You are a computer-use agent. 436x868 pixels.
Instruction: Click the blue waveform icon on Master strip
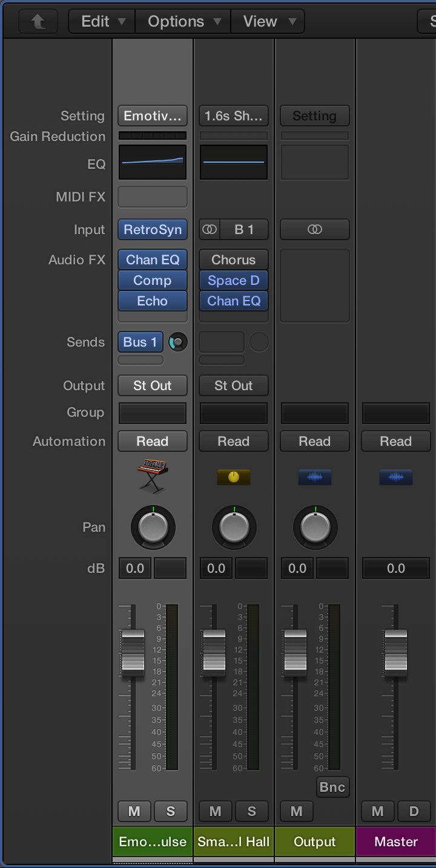(395, 477)
